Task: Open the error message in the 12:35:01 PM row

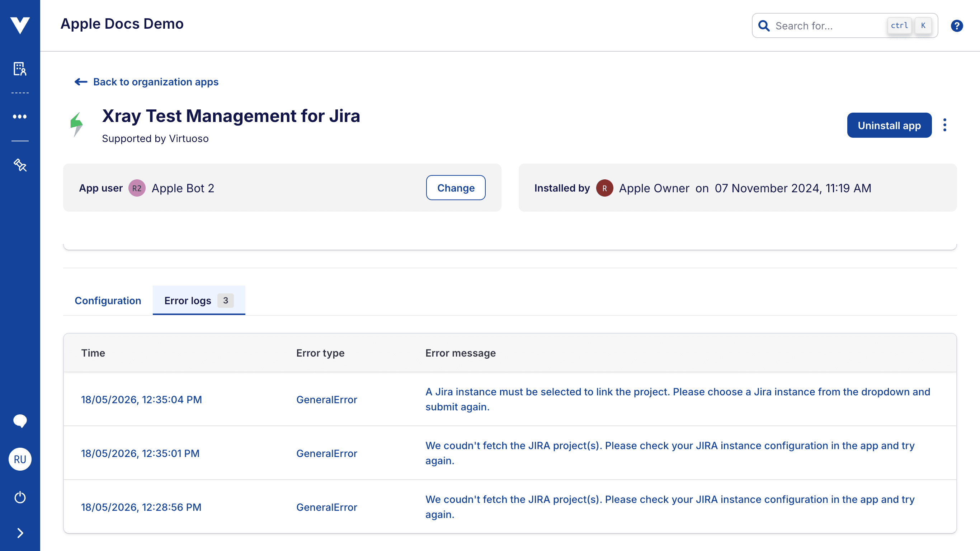Action: pos(670,453)
